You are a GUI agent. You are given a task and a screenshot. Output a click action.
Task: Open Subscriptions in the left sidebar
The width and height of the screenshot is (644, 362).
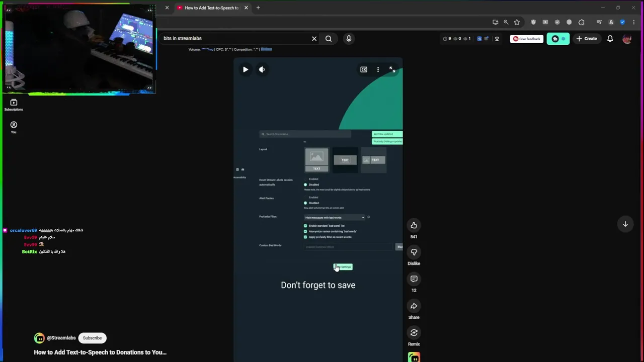tap(14, 105)
